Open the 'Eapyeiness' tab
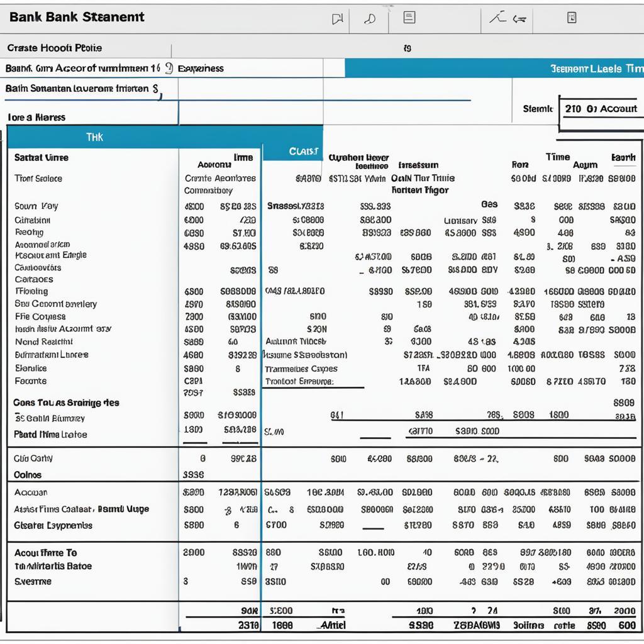644x644 pixels. [201, 69]
